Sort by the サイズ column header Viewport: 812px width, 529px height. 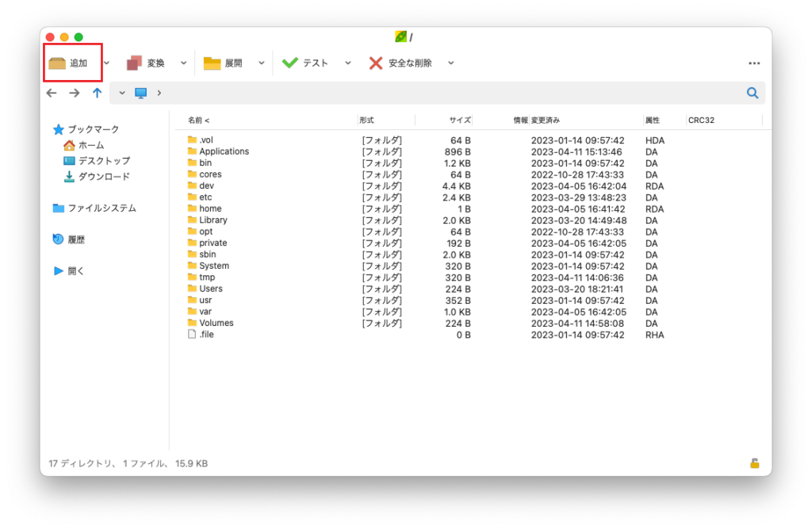coord(460,121)
